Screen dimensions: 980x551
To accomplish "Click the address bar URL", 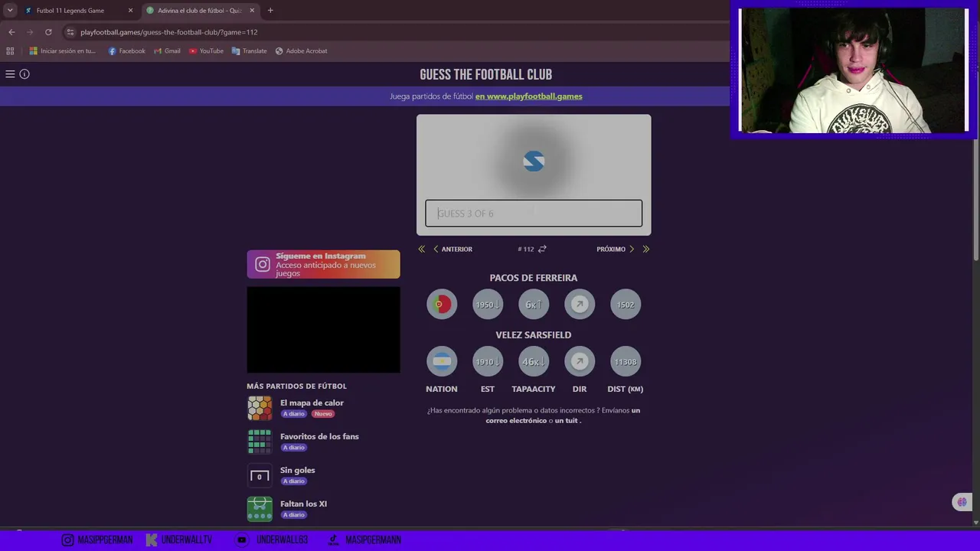I will click(x=168, y=32).
